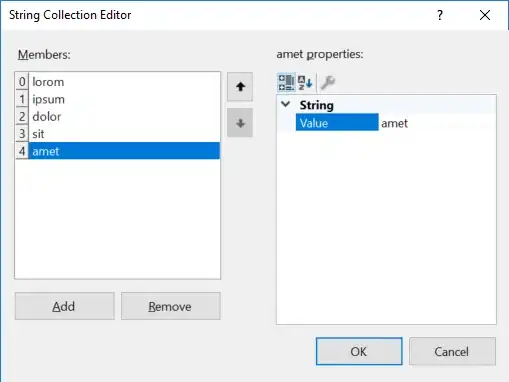Select the ipsum member
Screen dimensions: 509x382
[x=124, y=99]
